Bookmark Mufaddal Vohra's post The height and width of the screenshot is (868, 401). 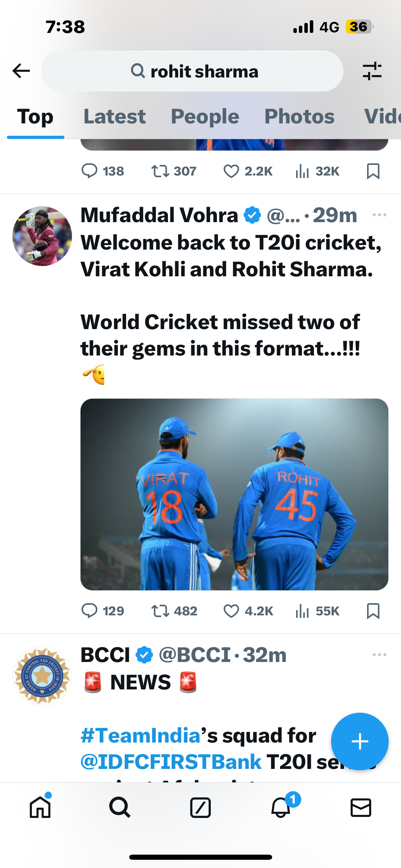tap(373, 611)
